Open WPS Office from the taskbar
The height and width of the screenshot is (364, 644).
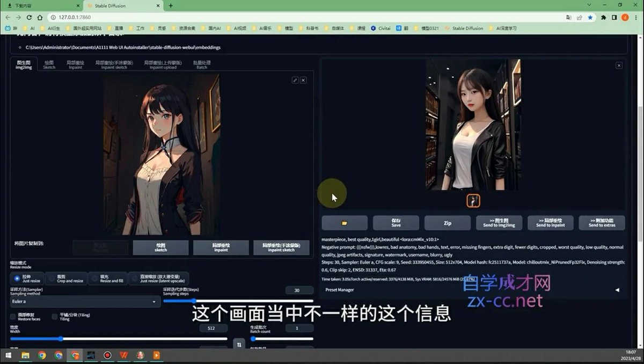123,355
